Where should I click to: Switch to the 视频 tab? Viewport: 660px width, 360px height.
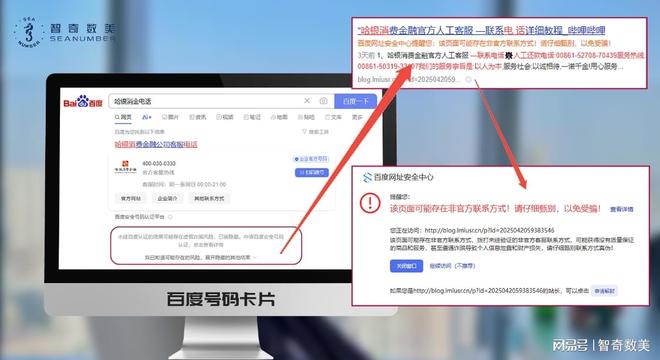(x=225, y=117)
